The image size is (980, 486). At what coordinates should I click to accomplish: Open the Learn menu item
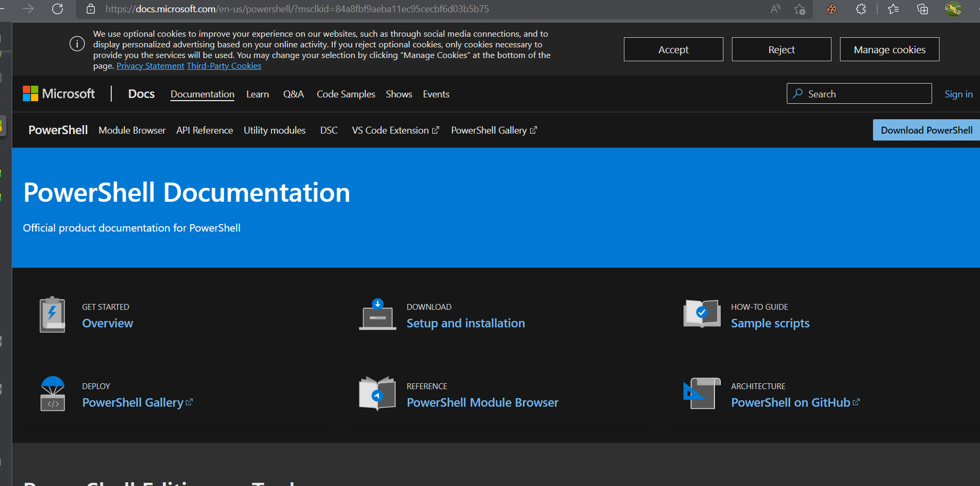point(258,94)
